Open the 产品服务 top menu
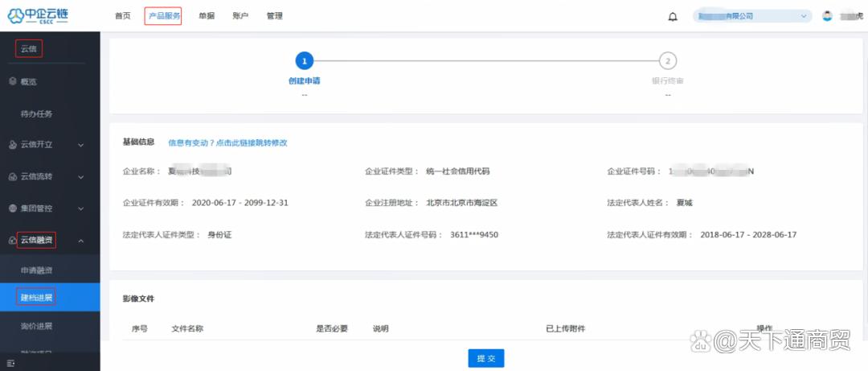 coord(163,16)
